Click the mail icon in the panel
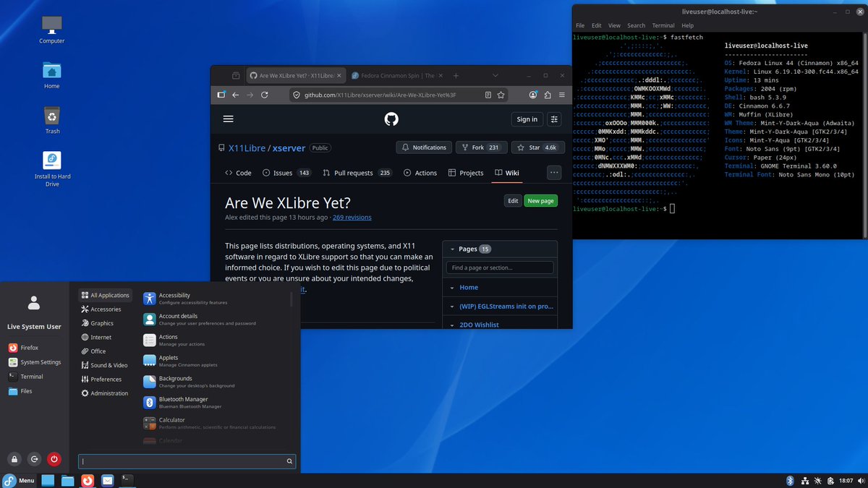868x488 pixels. (x=107, y=480)
